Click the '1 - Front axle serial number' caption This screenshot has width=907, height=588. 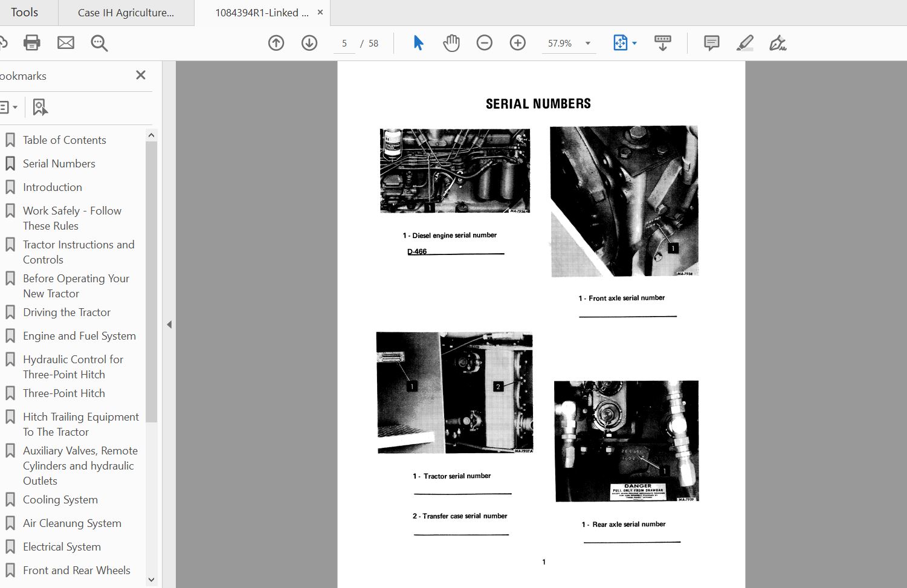click(x=621, y=298)
